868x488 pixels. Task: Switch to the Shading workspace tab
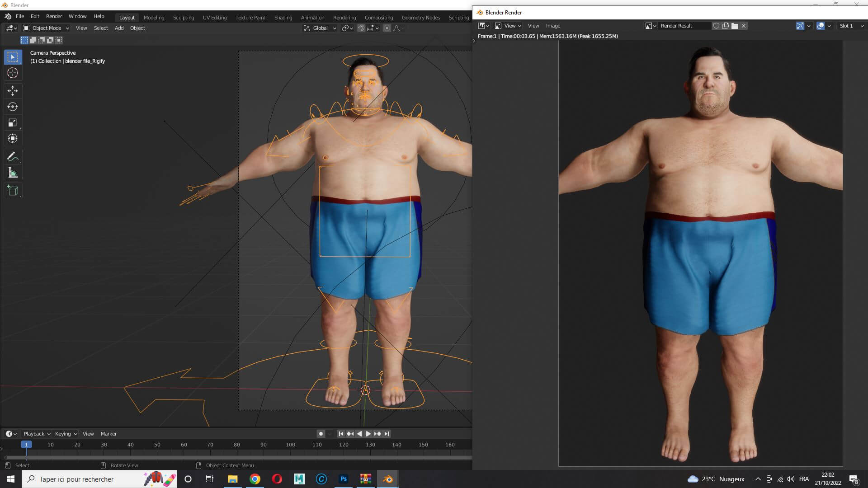click(x=283, y=18)
